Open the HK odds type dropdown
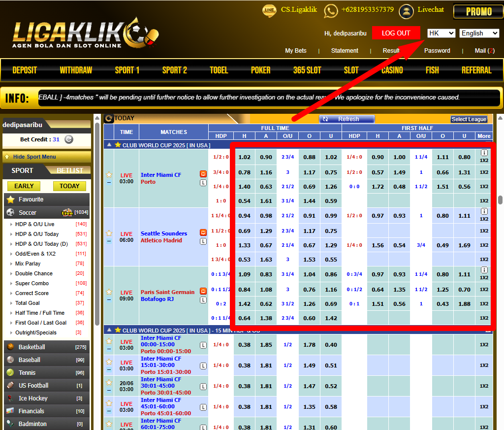This screenshot has height=430, width=504. pyautogui.click(x=441, y=33)
